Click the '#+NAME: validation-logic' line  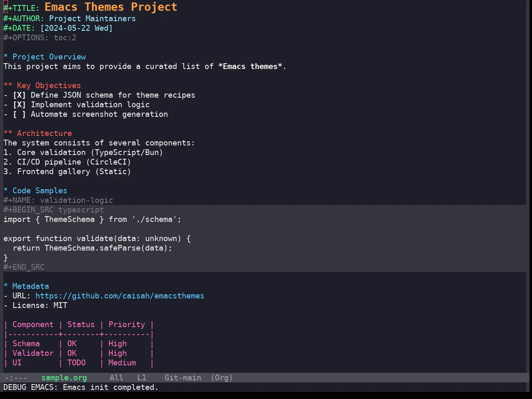(x=58, y=200)
